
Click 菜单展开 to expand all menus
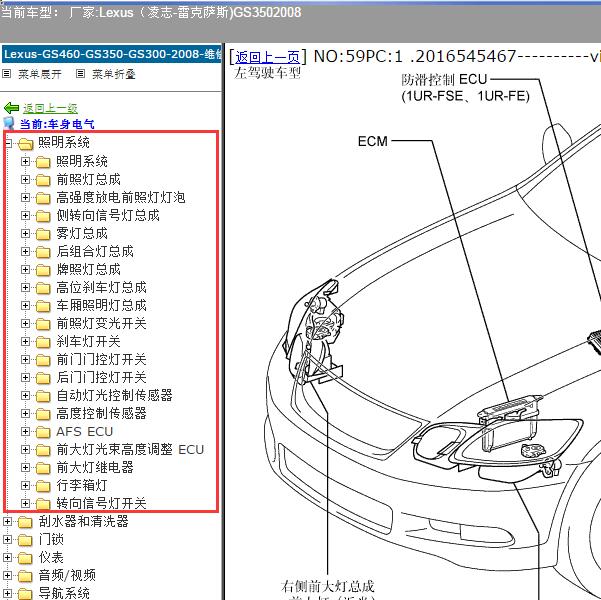40,74
